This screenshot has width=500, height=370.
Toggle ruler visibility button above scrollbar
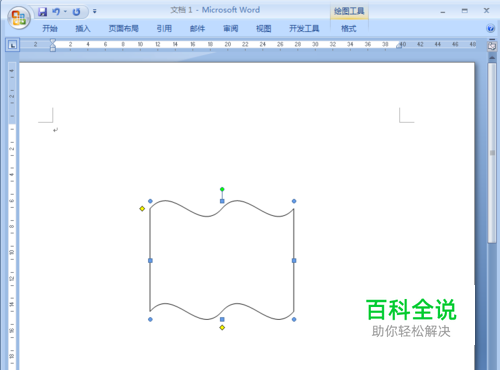tap(492, 45)
